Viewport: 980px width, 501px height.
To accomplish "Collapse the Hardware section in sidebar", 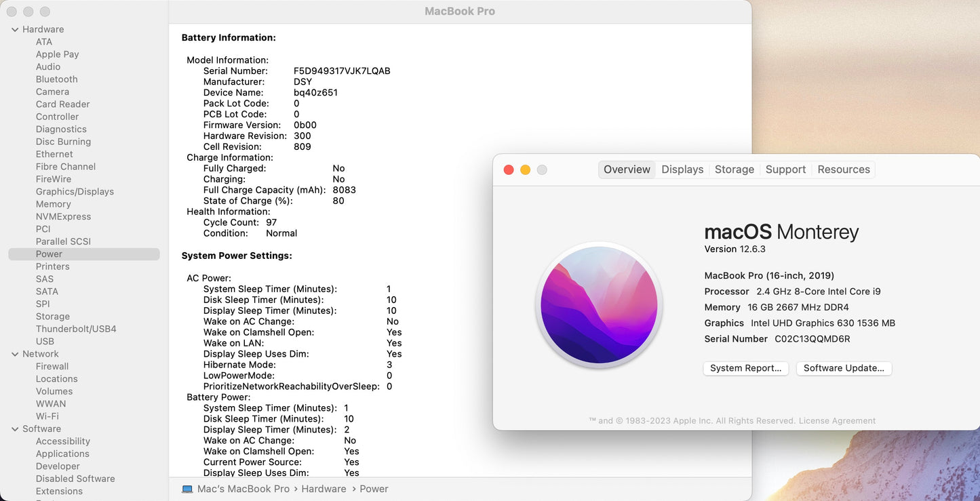I will pyautogui.click(x=15, y=30).
